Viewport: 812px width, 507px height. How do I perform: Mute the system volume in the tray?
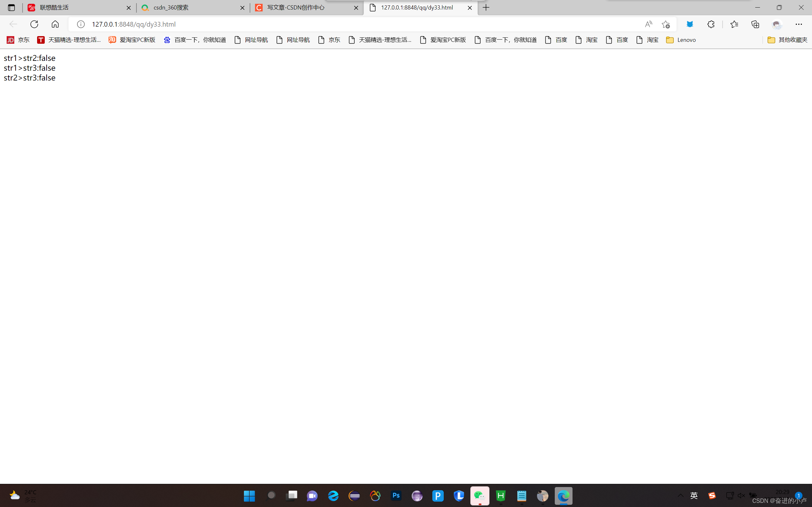(741, 495)
